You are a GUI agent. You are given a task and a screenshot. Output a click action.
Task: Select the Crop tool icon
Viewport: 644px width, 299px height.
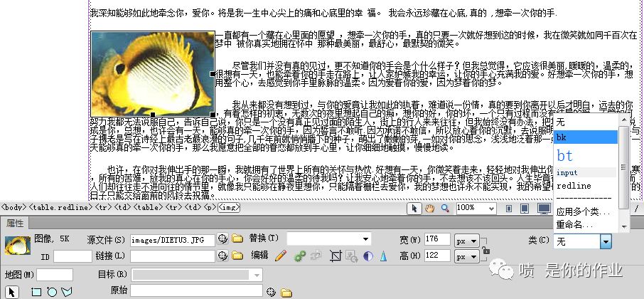point(336,256)
